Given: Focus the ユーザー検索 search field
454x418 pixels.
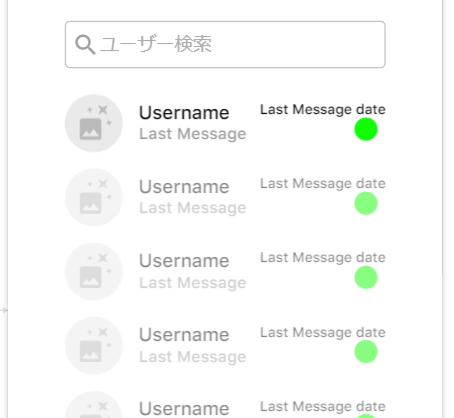Looking at the screenshot, I should coord(225,44).
